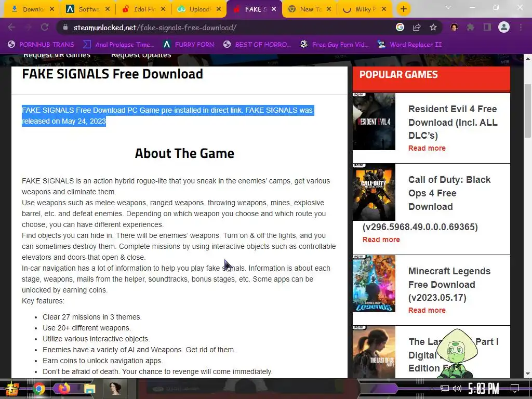Open the portrait app in taskbar

tap(115, 389)
